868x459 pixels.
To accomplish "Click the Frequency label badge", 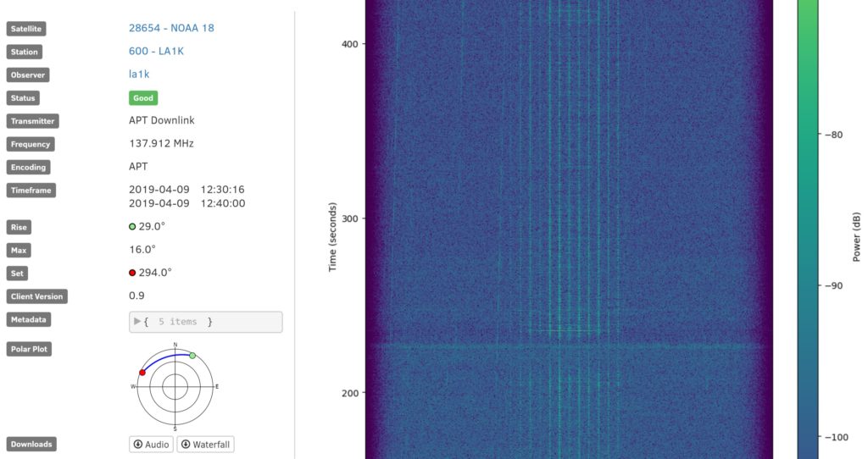I will [x=31, y=144].
